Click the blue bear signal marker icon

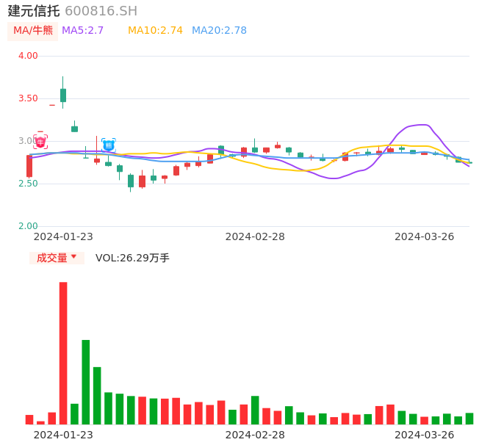click(x=109, y=145)
